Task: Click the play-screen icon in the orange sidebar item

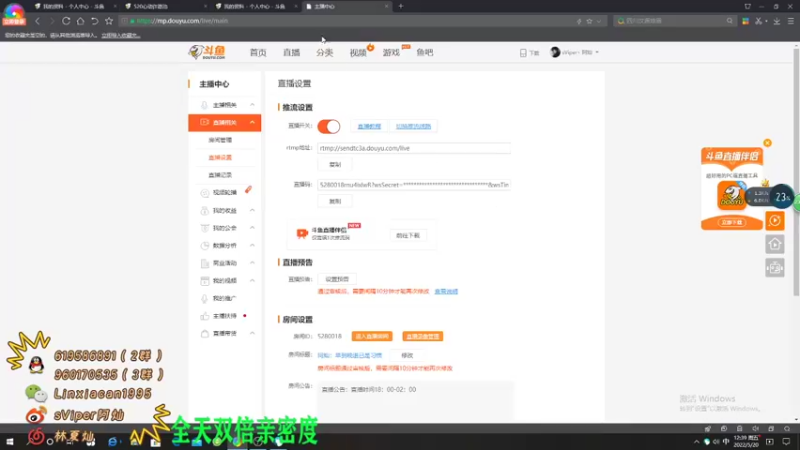Action: pyautogui.click(x=204, y=122)
